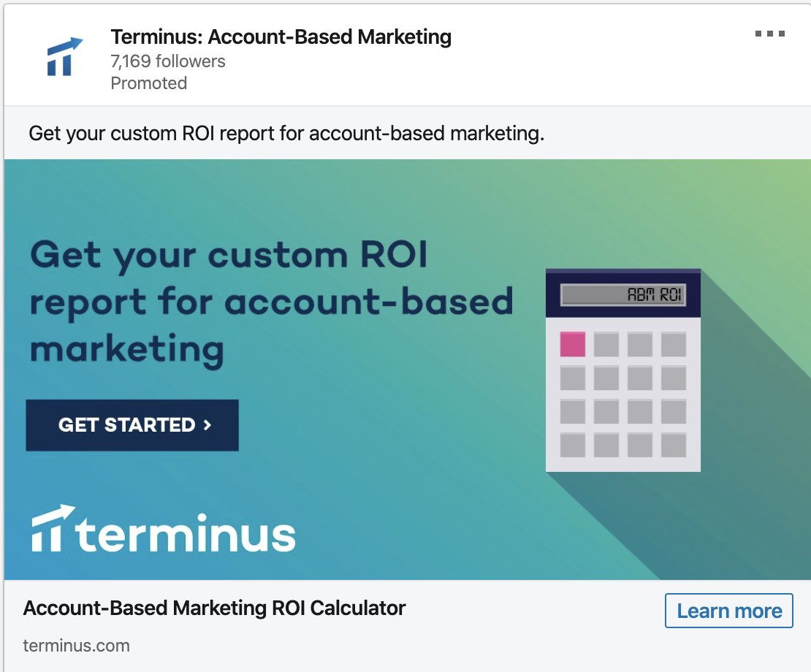Click the post text about custom ROI report
Viewport: 811px width, 672px height.
285,134
